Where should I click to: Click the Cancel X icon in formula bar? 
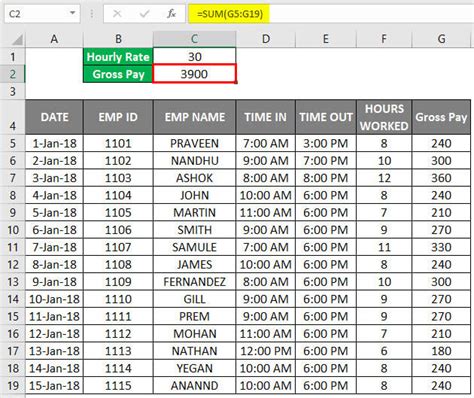coord(117,14)
